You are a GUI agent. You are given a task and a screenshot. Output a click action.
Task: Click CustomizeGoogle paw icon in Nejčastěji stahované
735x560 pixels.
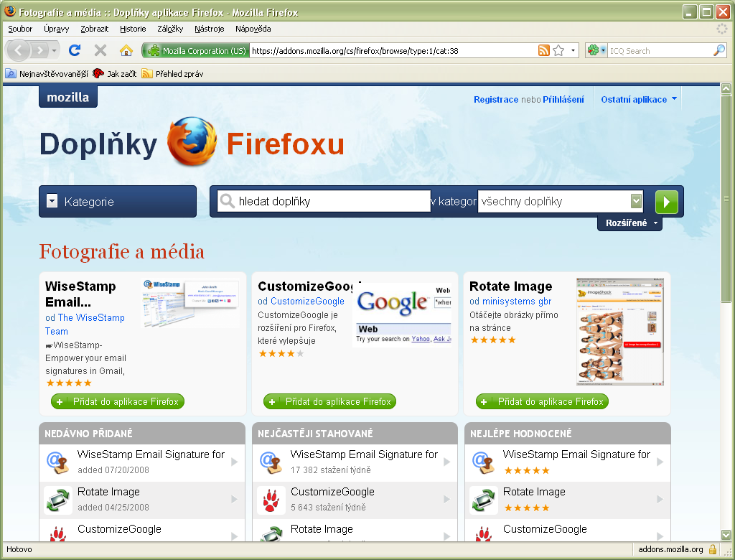(271, 500)
